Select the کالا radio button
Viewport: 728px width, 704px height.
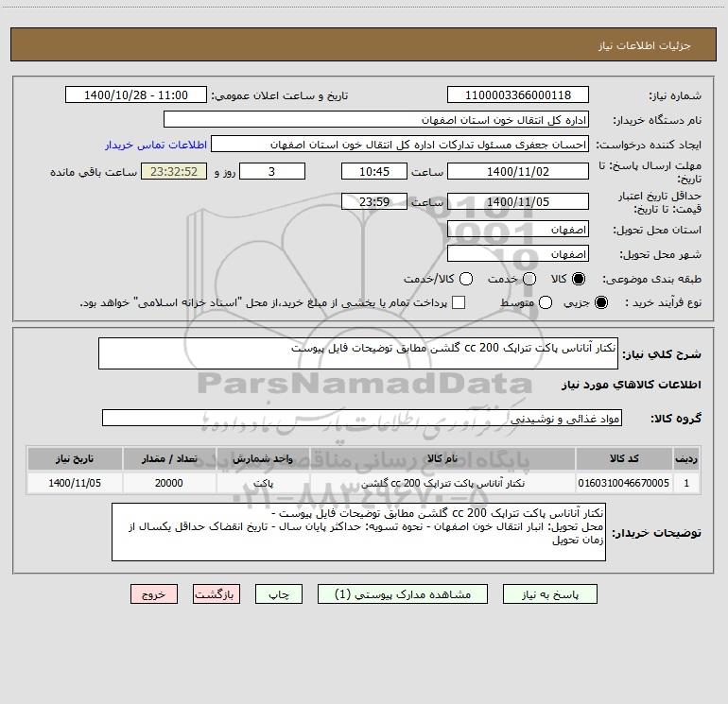point(579,279)
